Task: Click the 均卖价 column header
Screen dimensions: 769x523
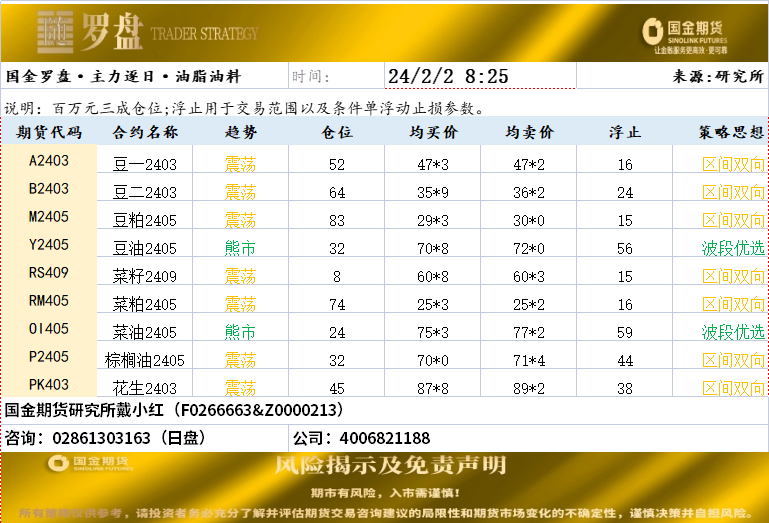Action: pos(530,132)
